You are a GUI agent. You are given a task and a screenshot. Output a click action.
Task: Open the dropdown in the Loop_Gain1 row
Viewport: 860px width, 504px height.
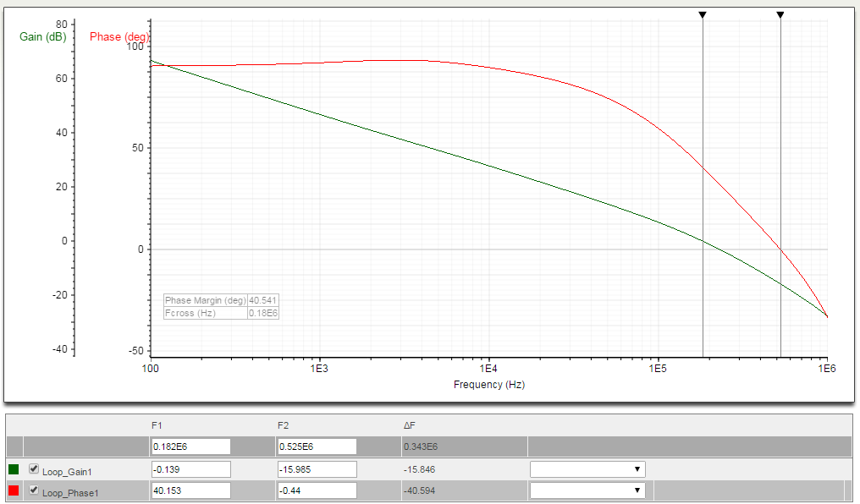pyautogui.click(x=587, y=468)
